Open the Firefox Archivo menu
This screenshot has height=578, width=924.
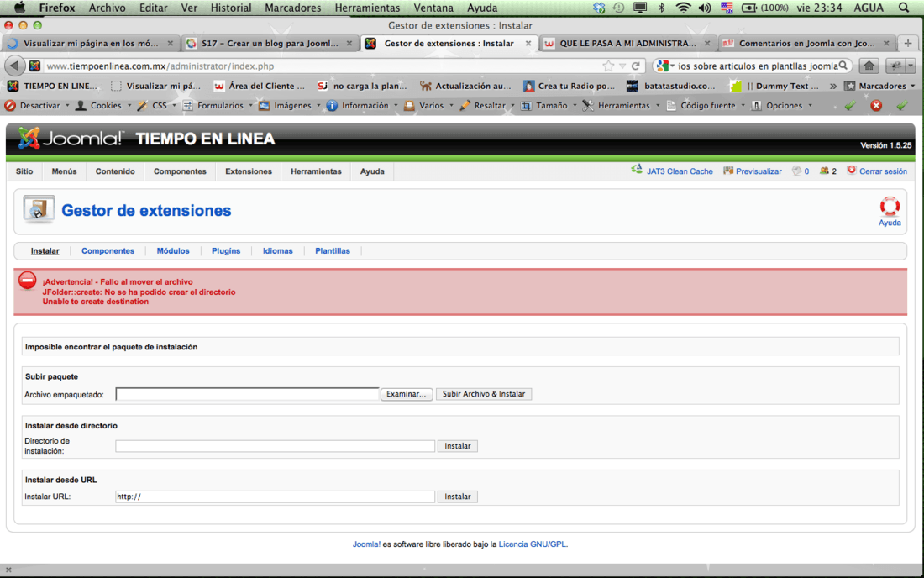(107, 8)
